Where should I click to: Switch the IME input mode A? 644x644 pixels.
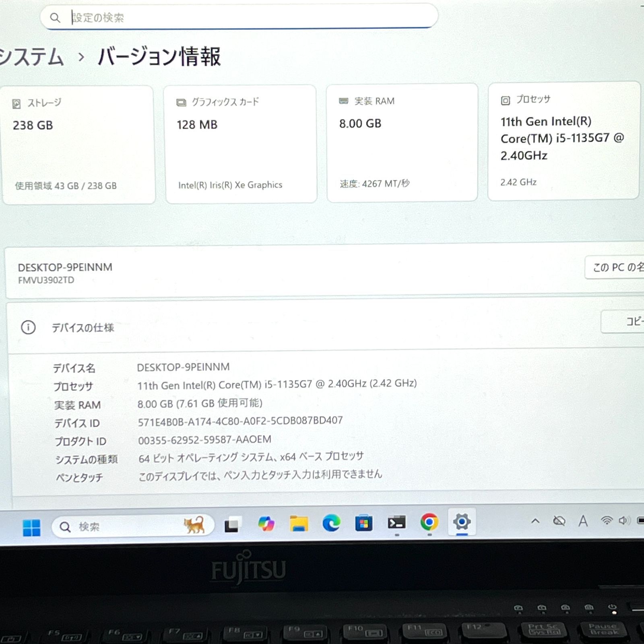tap(583, 521)
